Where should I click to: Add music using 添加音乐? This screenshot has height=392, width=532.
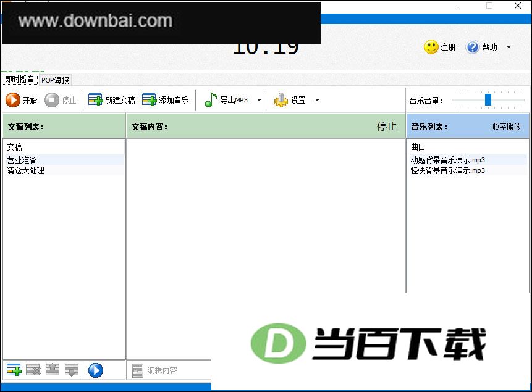tap(165, 100)
